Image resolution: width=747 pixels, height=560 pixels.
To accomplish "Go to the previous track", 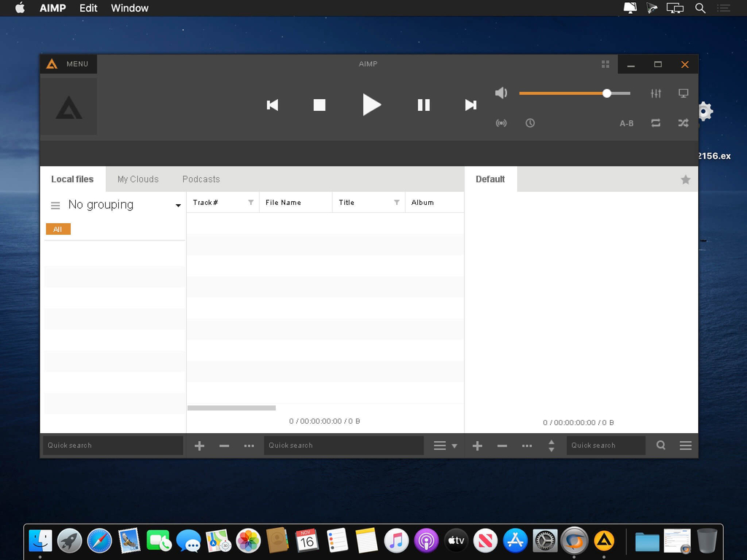I will click(272, 105).
